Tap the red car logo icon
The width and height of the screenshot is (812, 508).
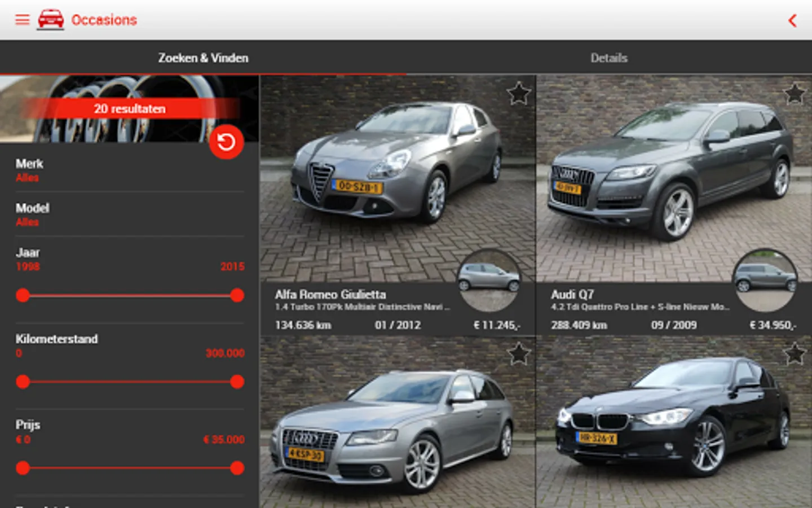[51, 20]
